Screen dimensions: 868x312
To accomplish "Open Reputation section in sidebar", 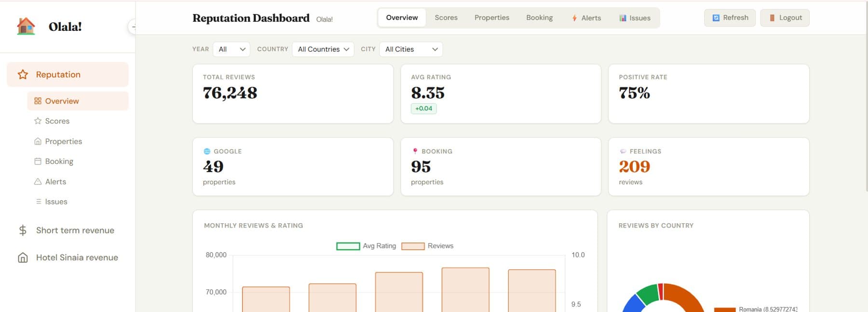I will [68, 74].
